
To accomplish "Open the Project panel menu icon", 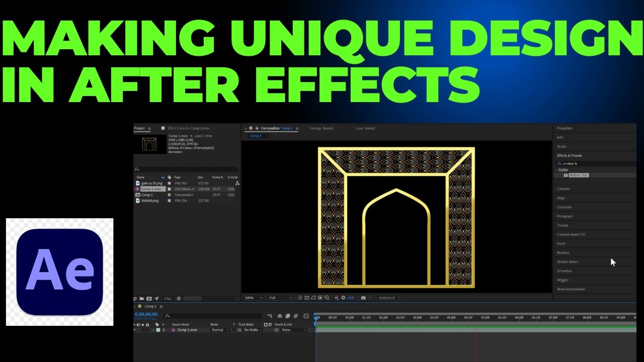I will (x=149, y=128).
